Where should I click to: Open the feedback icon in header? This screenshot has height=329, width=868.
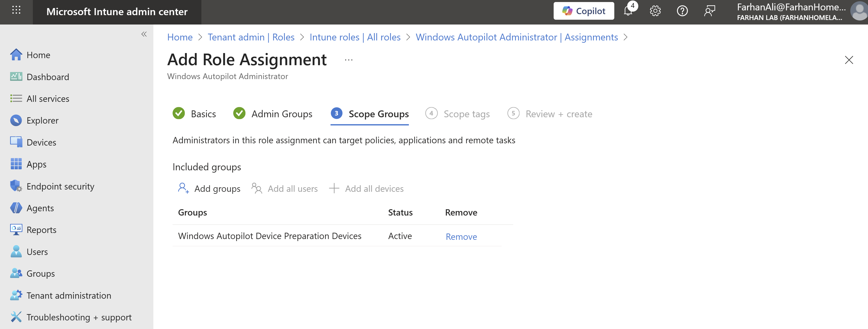pyautogui.click(x=709, y=11)
